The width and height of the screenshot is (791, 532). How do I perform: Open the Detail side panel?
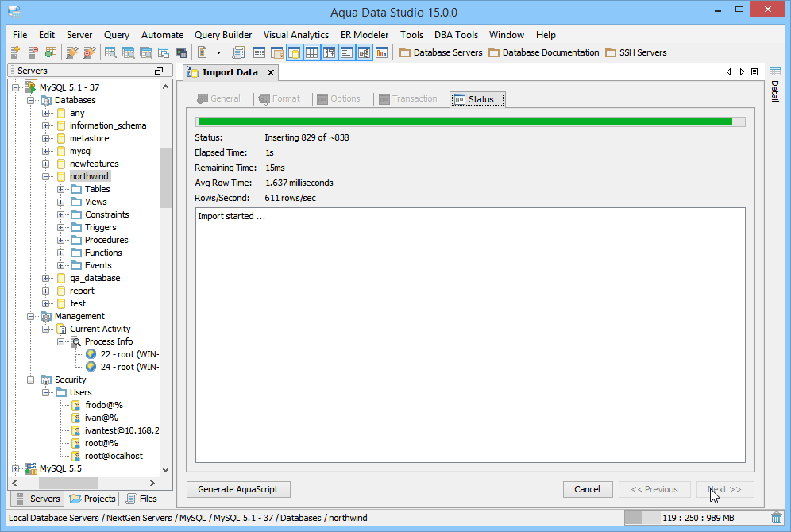click(x=775, y=85)
